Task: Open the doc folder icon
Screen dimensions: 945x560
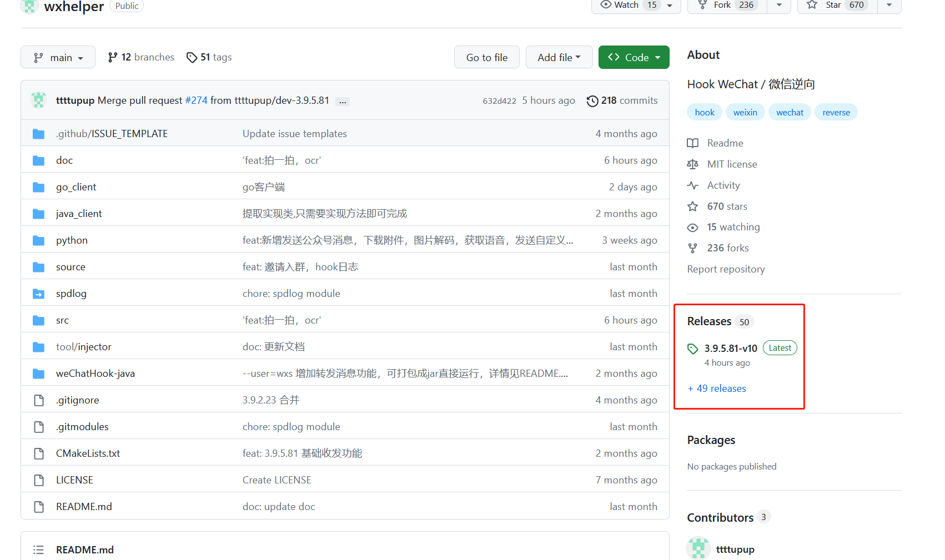Action: tap(38, 160)
